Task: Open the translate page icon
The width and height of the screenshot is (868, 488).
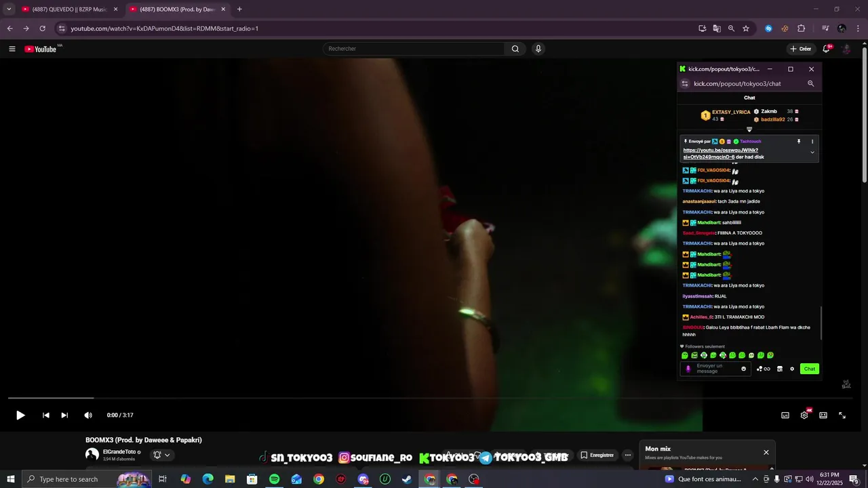Action: (x=717, y=28)
